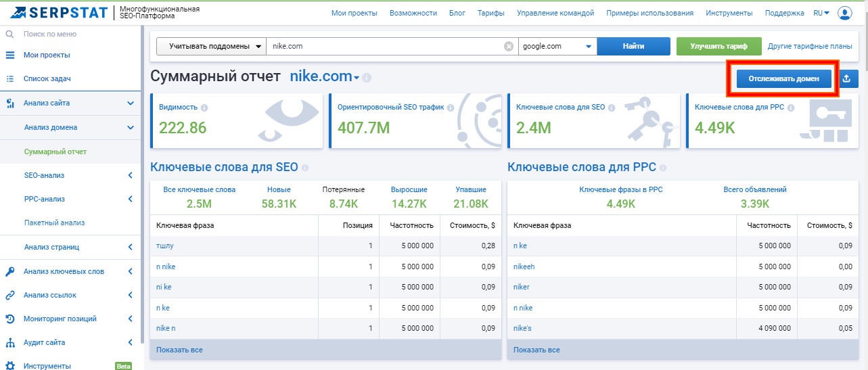The image size is (868, 370).
Task: Open the google.com search engine dropdown
Action: [557, 47]
